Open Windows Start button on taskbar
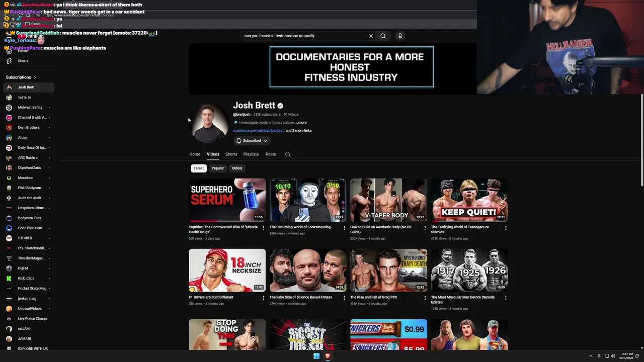The image size is (644, 362). pos(316,356)
